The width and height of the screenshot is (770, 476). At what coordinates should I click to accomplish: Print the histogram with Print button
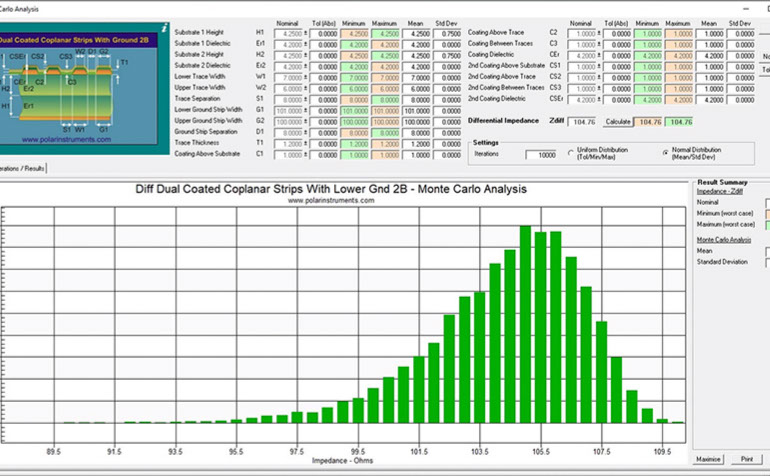[x=746, y=458]
